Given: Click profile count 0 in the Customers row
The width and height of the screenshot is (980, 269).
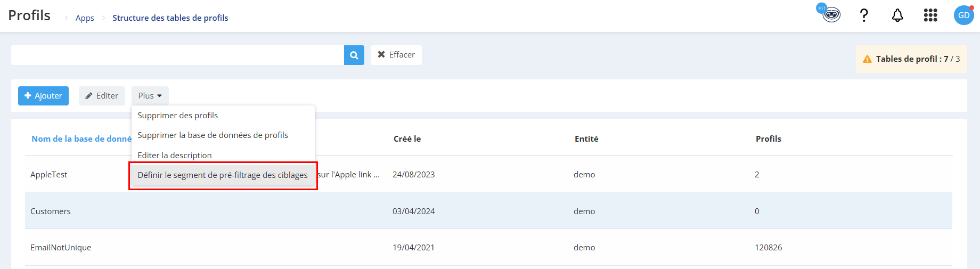Looking at the screenshot, I should (757, 211).
